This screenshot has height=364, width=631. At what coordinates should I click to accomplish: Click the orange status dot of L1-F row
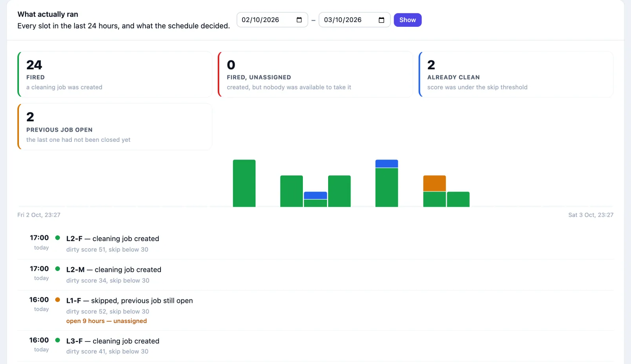point(58,300)
